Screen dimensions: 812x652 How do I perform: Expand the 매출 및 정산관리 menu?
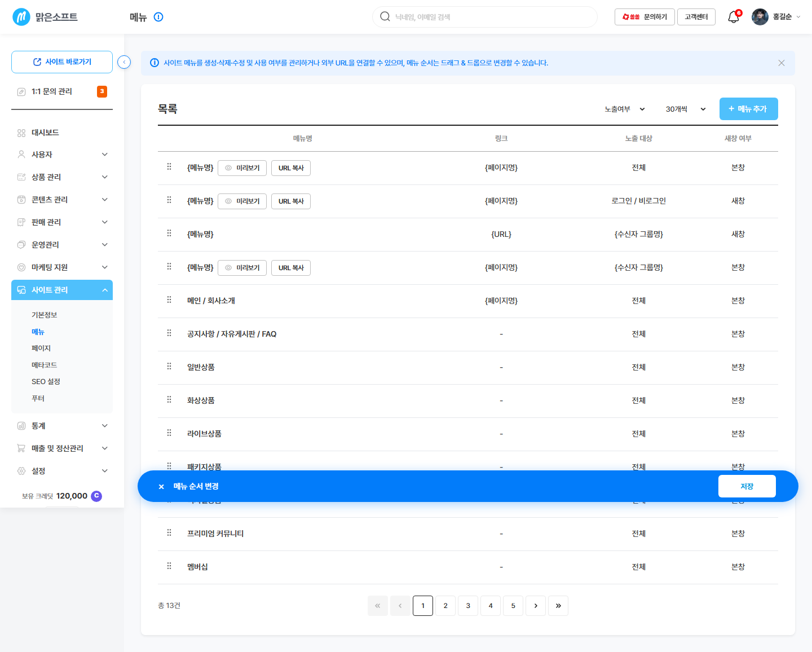tap(62, 448)
